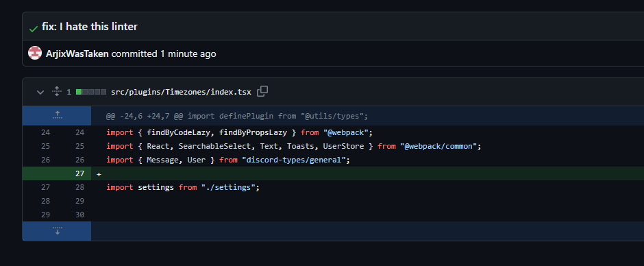The height and width of the screenshot is (266, 644).
Task: Click the import settings from "./settings" line
Action: (x=183, y=187)
